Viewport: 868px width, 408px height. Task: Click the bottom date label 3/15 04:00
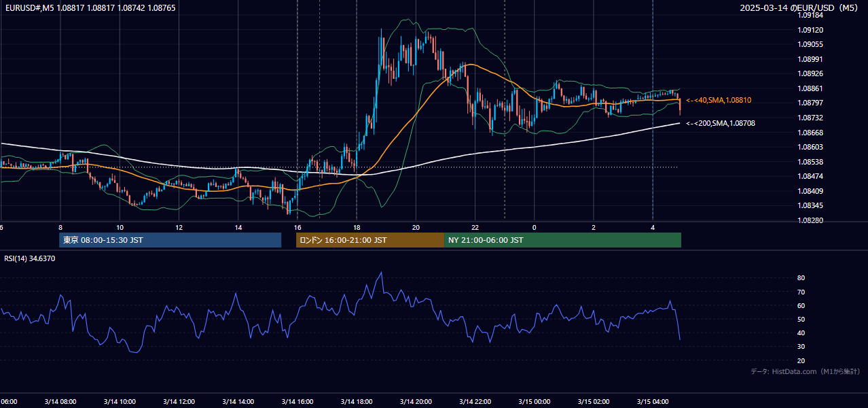(653, 401)
